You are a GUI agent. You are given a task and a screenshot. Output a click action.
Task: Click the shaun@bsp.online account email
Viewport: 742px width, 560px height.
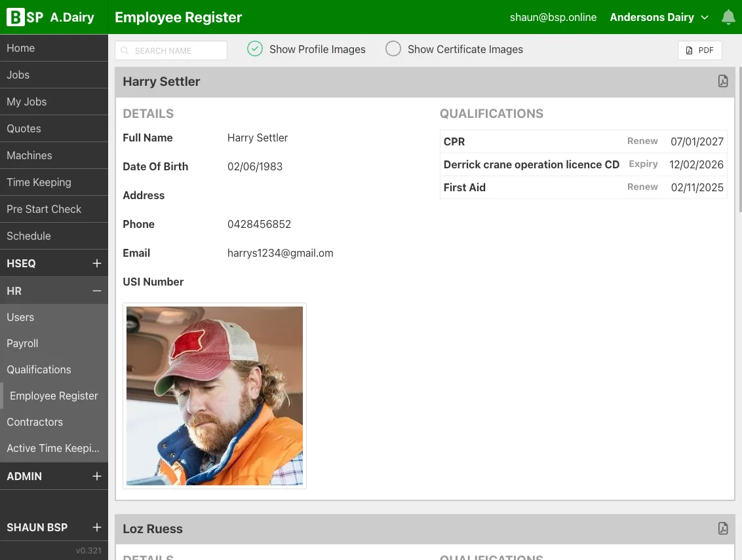point(553,18)
